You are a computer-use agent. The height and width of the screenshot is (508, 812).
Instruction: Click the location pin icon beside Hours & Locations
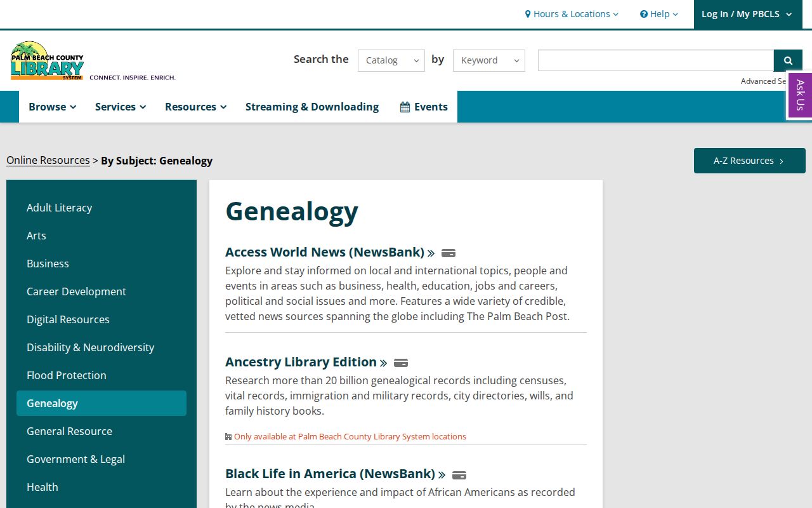pyautogui.click(x=528, y=14)
